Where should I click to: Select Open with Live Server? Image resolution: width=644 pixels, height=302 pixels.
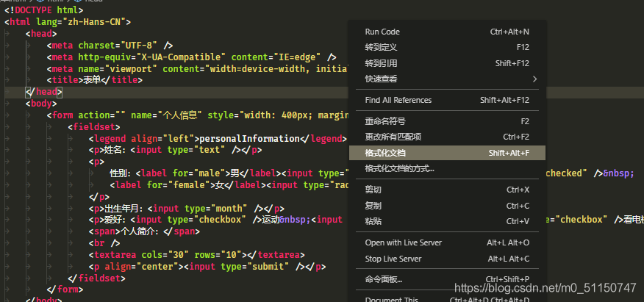(447, 242)
